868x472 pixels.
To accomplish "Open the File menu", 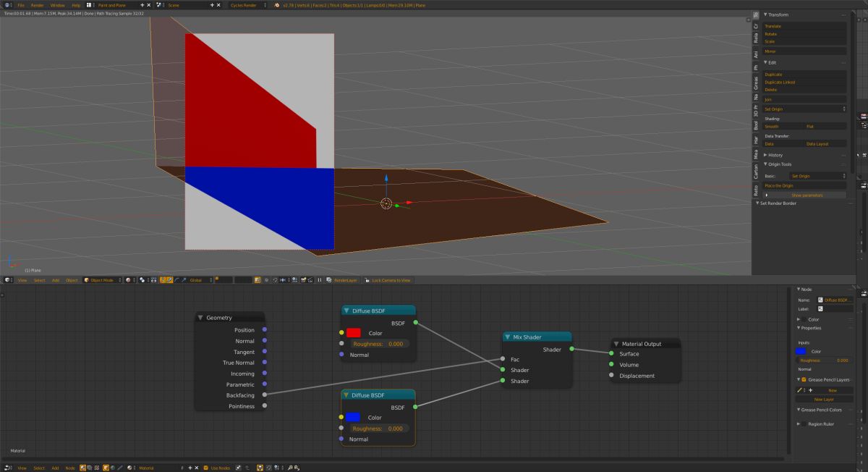I will click(21, 5).
